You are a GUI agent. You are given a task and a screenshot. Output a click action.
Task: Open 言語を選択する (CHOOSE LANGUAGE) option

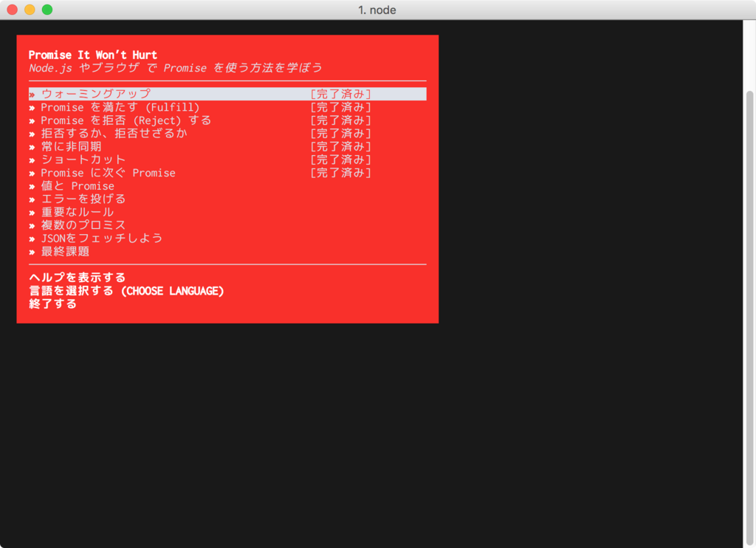(126, 290)
